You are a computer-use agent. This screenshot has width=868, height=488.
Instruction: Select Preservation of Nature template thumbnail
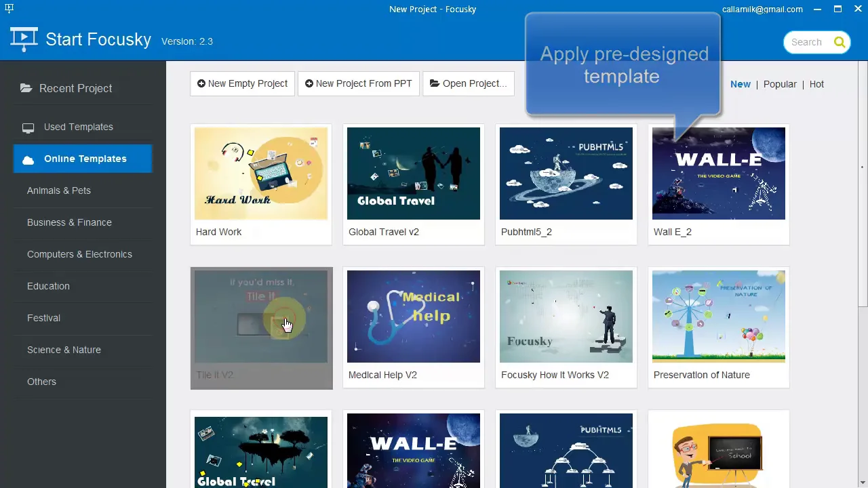coord(719,317)
